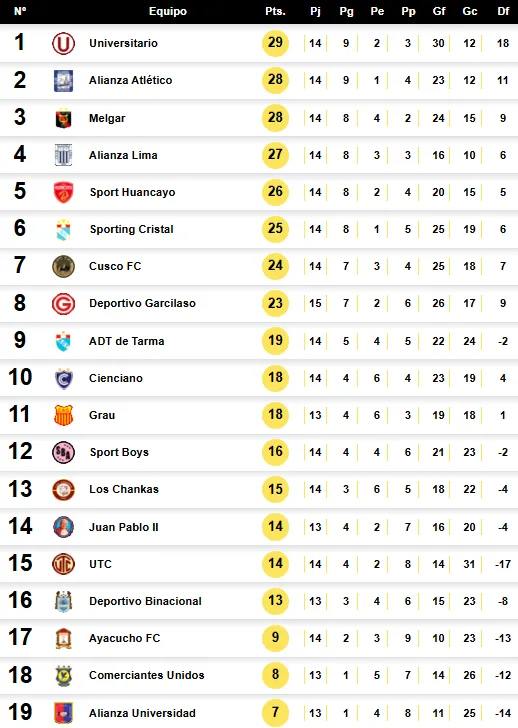Select the Sport Huancayo red crest
Image resolution: width=518 pixels, height=728 pixels.
pos(63,192)
